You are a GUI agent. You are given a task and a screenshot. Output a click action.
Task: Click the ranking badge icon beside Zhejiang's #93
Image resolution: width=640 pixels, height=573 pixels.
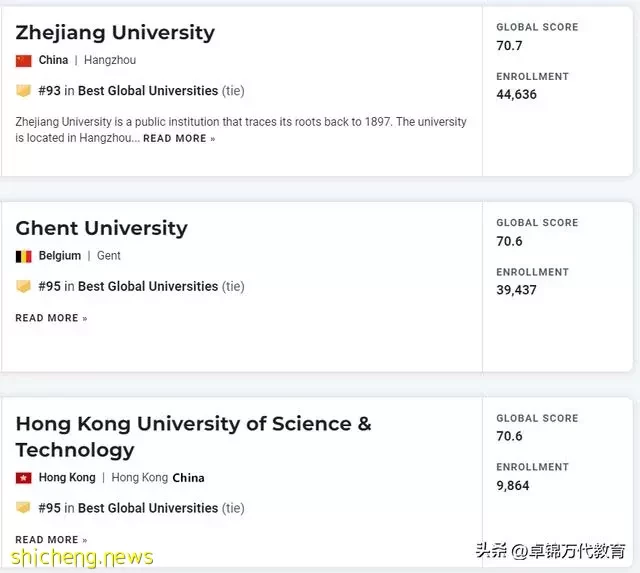(24, 91)
